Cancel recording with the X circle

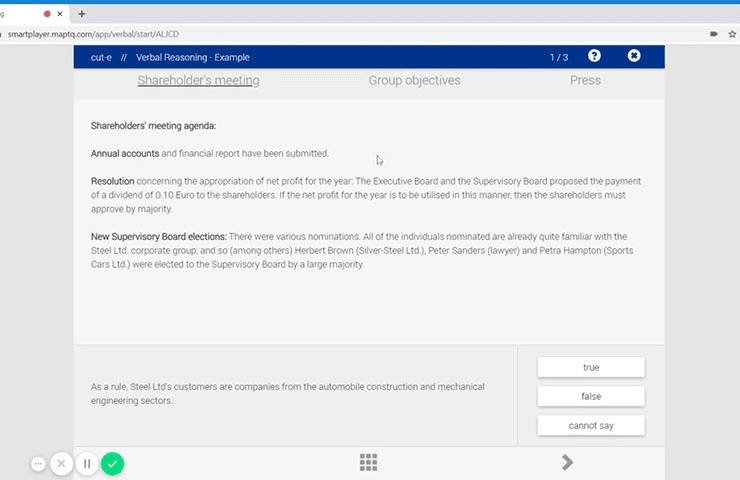coord(62,464)
